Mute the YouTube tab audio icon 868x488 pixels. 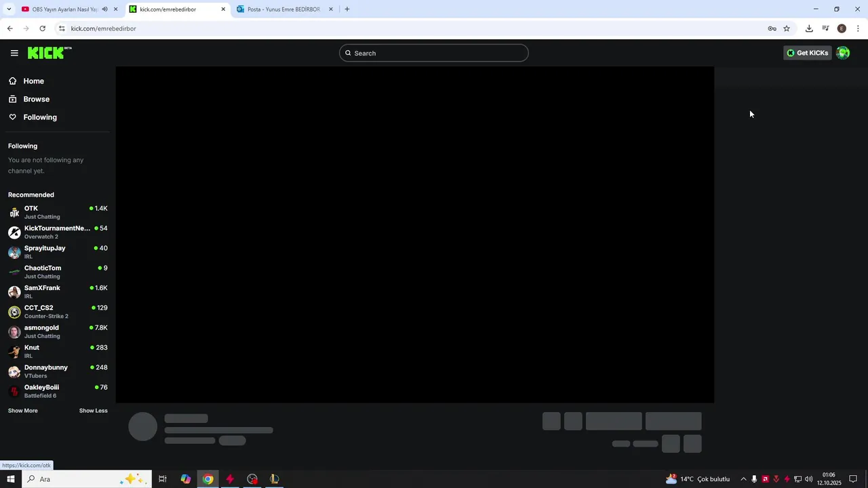104,9
